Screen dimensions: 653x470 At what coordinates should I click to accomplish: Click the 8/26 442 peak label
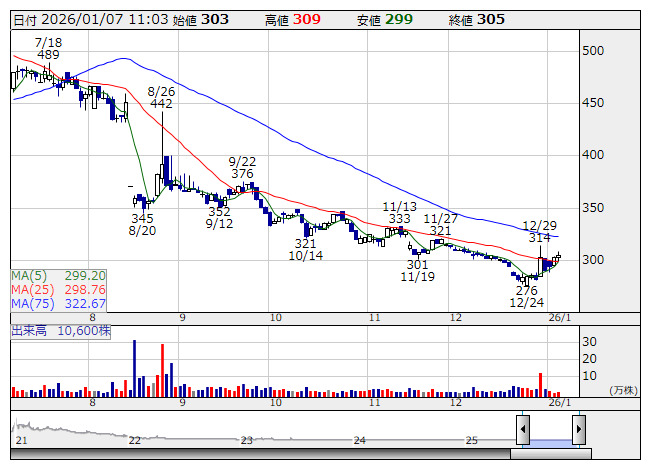click(x=162, y=97)
